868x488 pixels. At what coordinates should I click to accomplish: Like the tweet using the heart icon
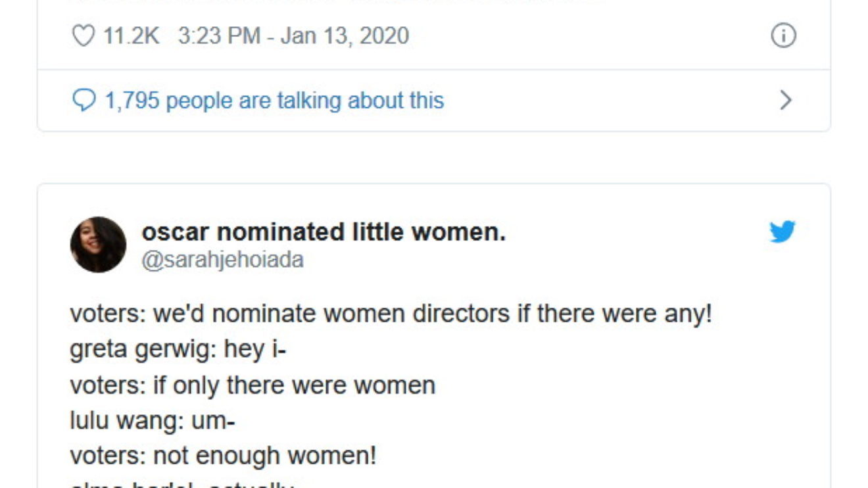[83, 36]
